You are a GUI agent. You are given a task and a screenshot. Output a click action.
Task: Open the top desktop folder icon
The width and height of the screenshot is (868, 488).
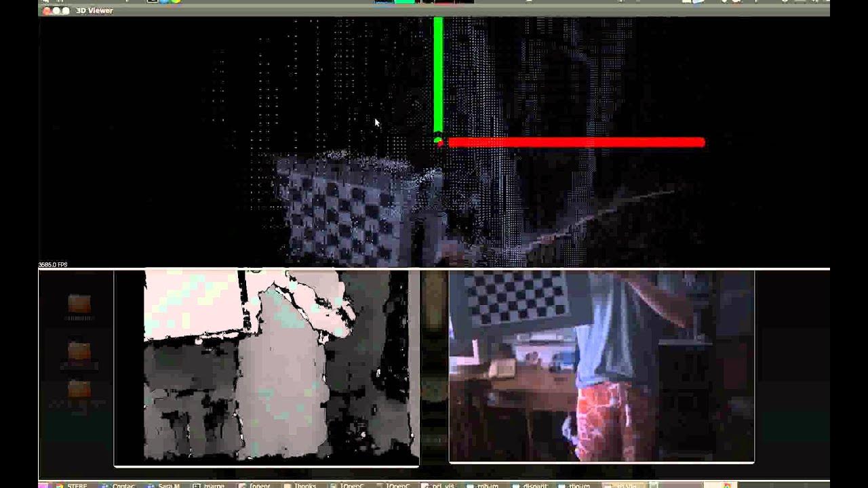coord(79,304)
